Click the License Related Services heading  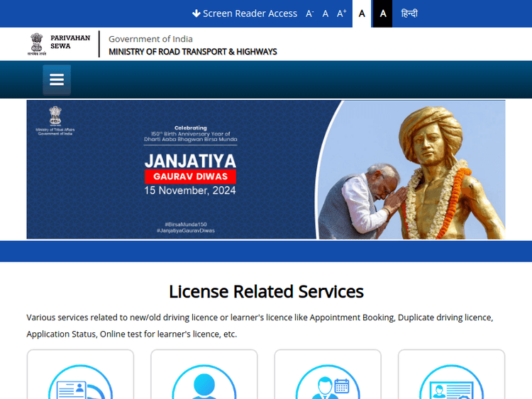pos(266,291)
